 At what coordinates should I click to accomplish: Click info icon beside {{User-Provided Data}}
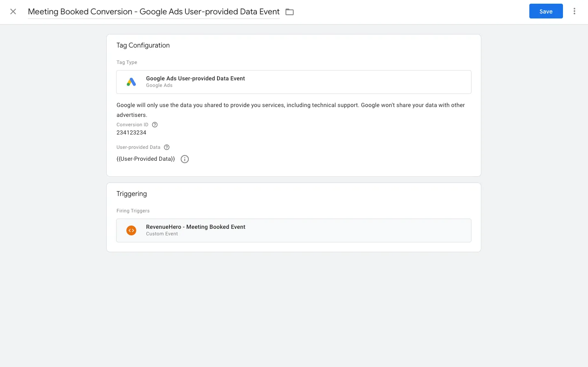[185, 159]
